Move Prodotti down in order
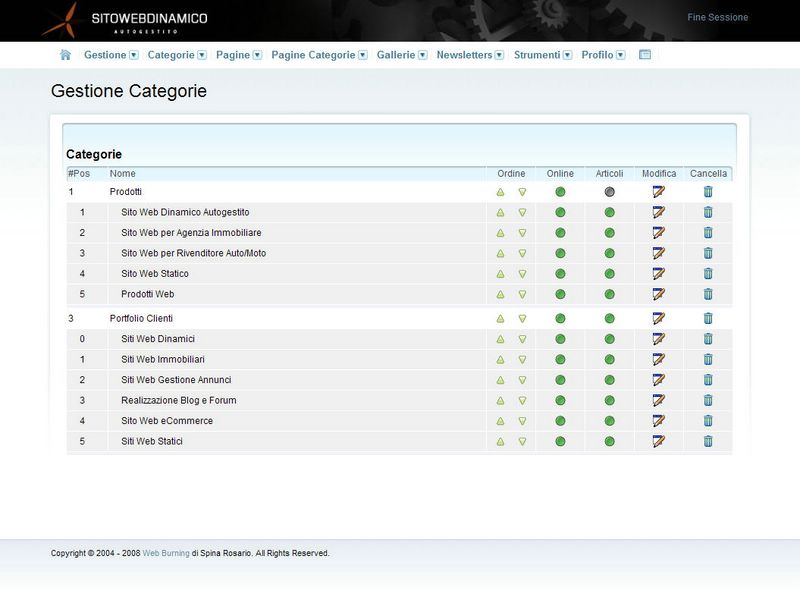 [x=522, y=192]
